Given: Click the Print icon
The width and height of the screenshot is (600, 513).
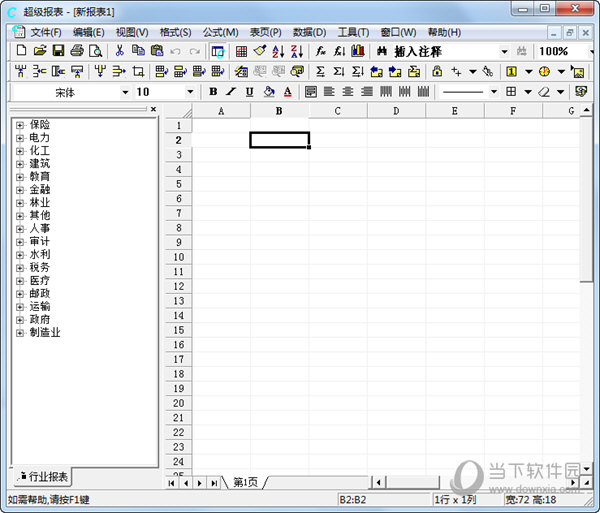Looking at the screenshot, I should tap(77, 51).
